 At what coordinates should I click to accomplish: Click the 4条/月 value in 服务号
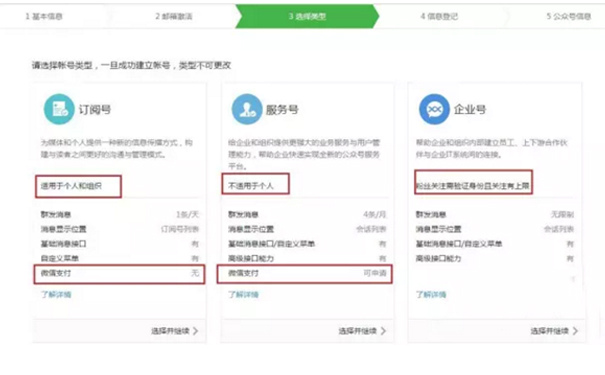pyautogui.click(x=375, y=215)
